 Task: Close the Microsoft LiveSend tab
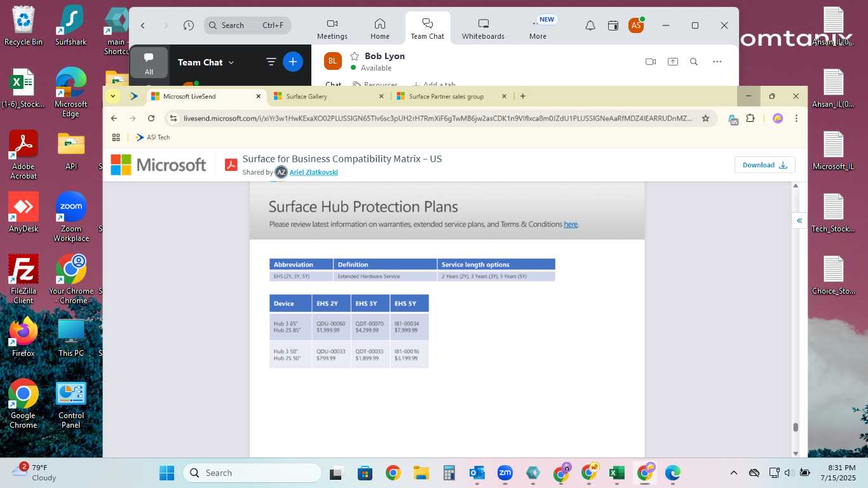click(258, 97)
